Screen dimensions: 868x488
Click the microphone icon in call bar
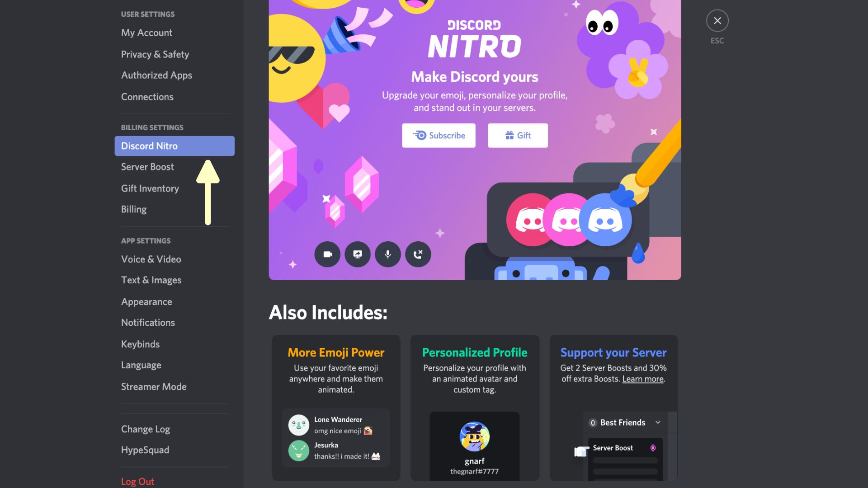(387, 254)
